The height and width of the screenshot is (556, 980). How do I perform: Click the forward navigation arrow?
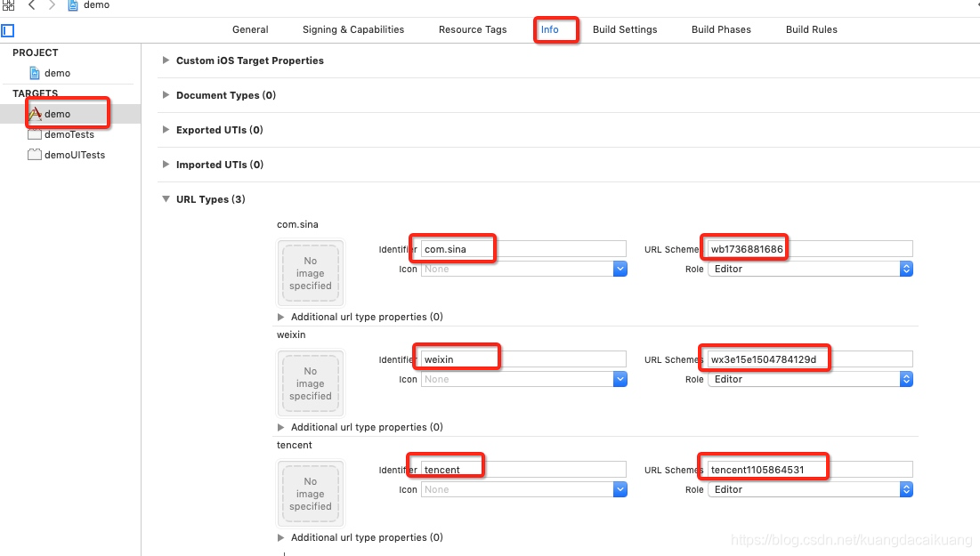pyautogui.click(x=52, y=5)
